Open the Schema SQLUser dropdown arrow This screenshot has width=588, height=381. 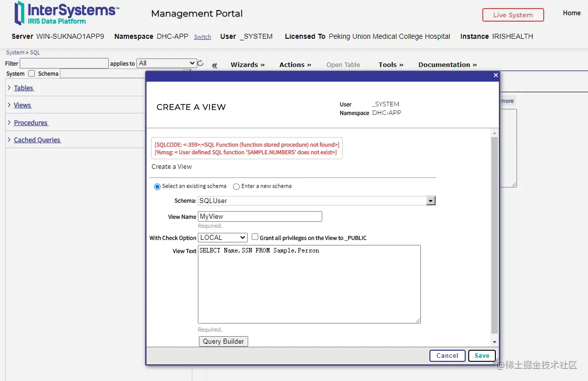(431, 201)
